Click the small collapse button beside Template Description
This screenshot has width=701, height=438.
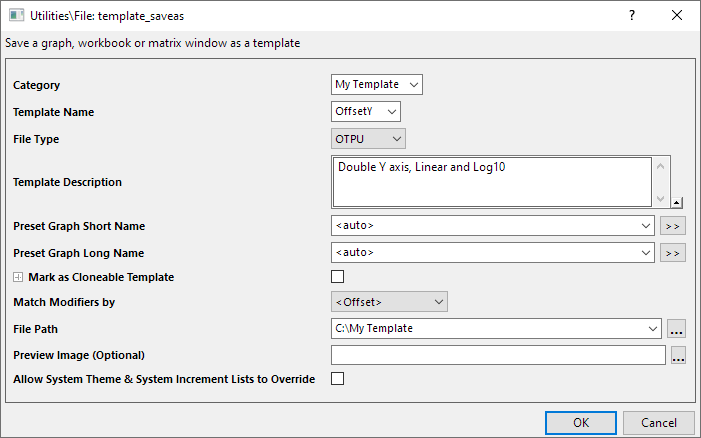pyautogui.click(x=677, y=202)
